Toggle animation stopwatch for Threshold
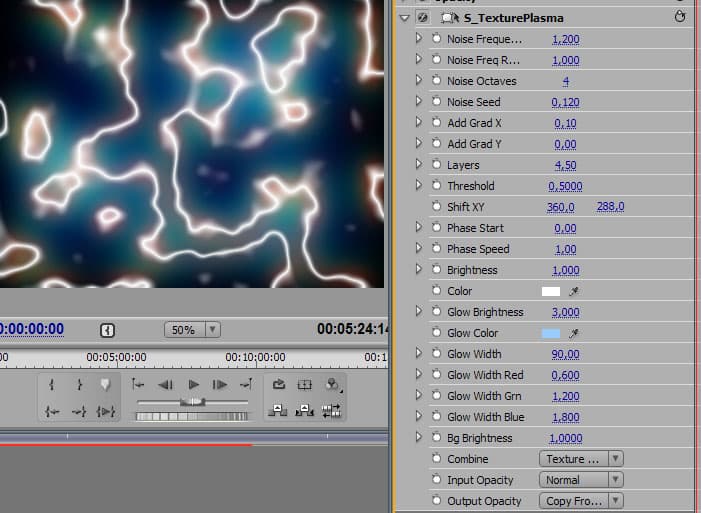Screen dimensions: 701x513 tap(437, 186)
